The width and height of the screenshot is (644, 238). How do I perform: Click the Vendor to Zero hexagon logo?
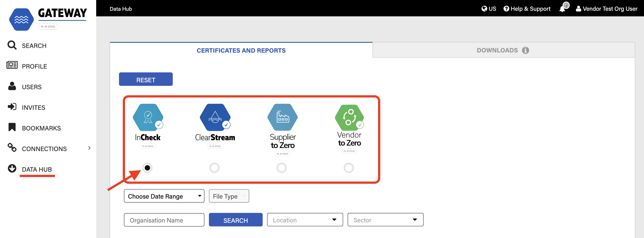click(349, 117)
